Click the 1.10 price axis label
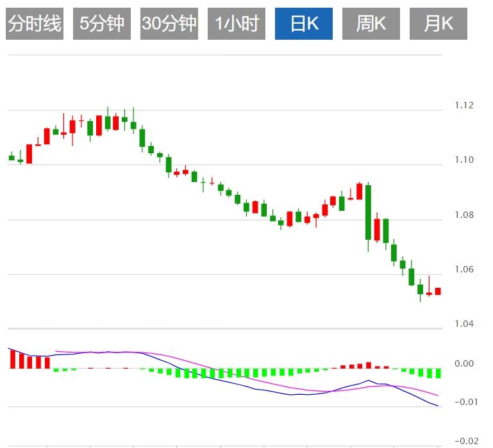Viewport: 493px width, 448px height. pyautogui.click(x=464, y=160)
